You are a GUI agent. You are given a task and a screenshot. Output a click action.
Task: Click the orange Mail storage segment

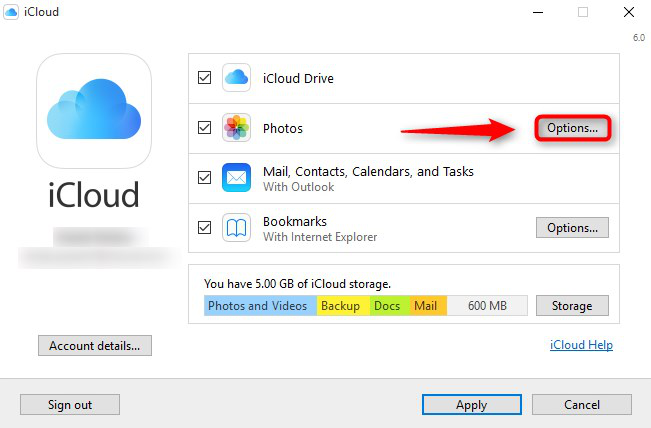428,306
